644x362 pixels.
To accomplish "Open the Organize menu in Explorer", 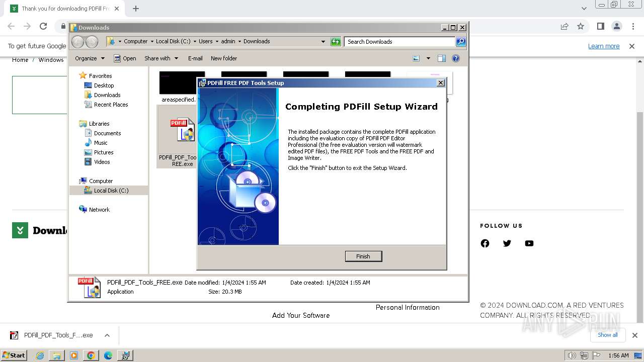I will (90, 58).
